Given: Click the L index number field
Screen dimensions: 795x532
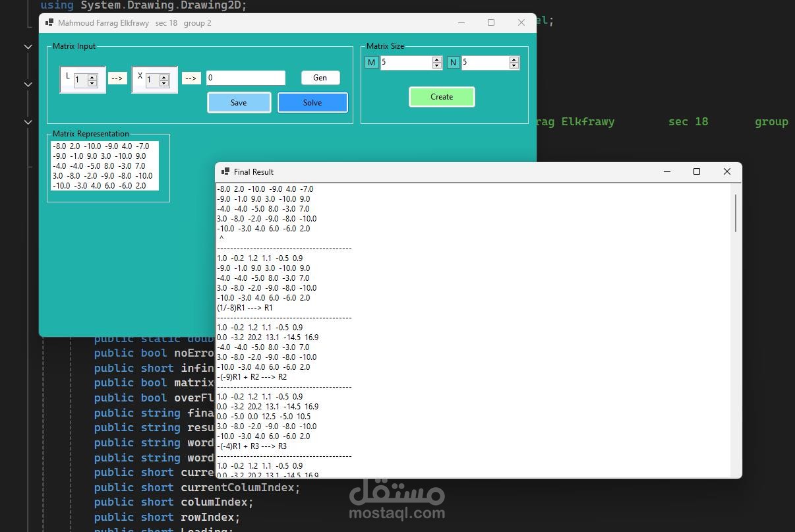Looking at the screenshot, I should pyautogui.click(x=80, y=80).
